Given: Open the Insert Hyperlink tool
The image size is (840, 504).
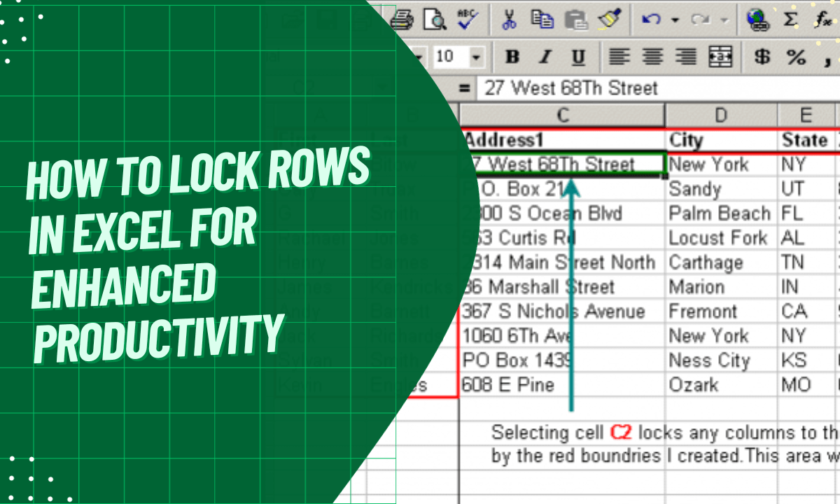Looking at the screenshot, I should click(758, 20).
